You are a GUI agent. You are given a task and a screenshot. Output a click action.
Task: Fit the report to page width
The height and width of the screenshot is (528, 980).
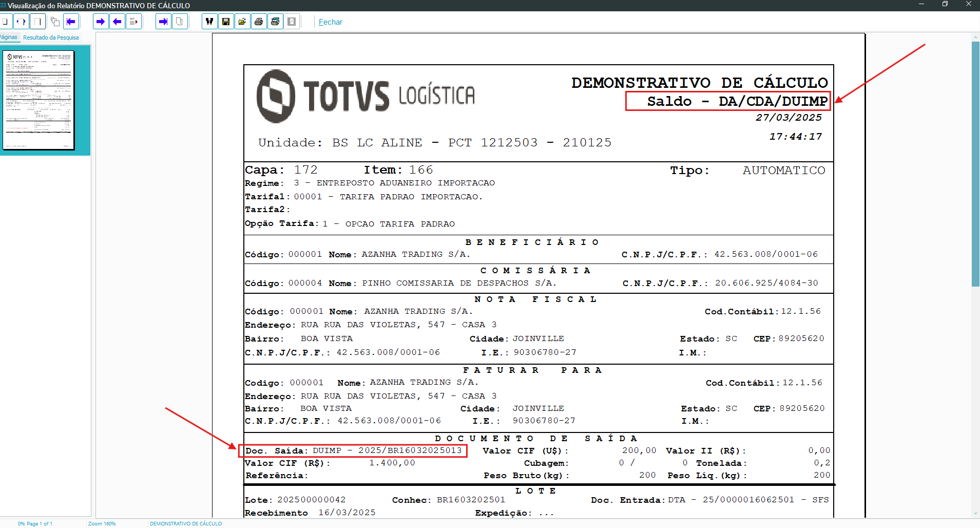pos(21,22)
